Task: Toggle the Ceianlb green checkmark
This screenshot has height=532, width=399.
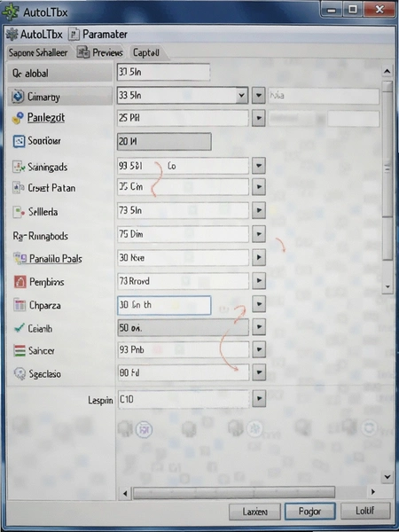Action: pyautogui.click(x=19, y=328)
